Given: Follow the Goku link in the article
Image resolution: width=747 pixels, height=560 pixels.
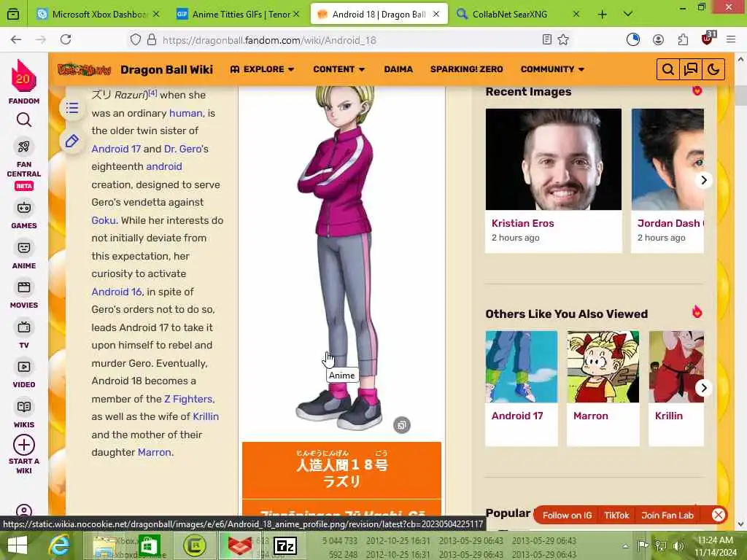Looking at the screenshot, I should (x=104, y=220).
